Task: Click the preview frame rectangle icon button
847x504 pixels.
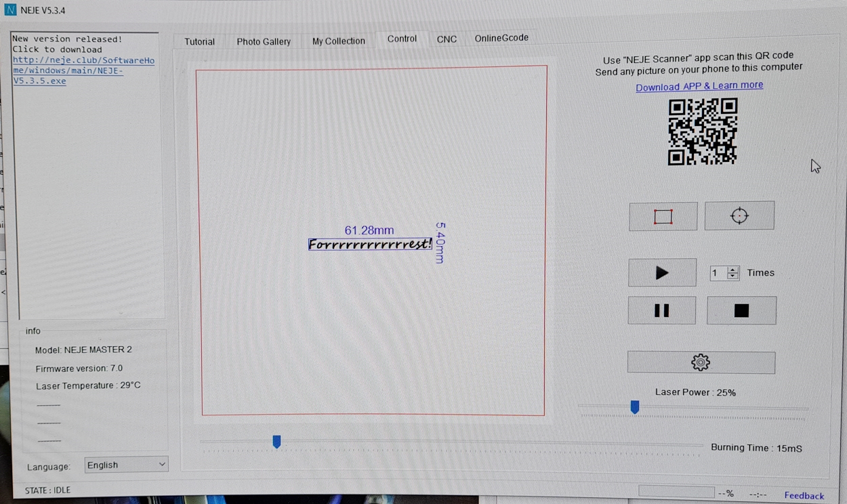Action: 663,217
